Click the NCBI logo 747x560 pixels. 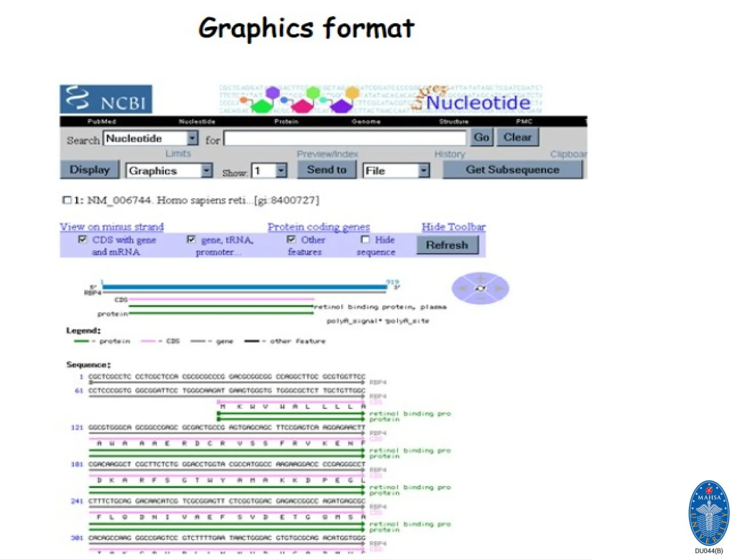(106, 99)
